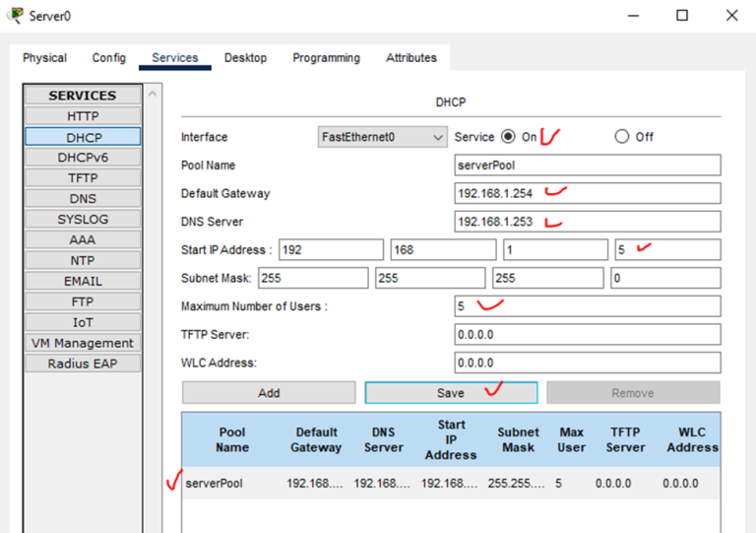Click the TFTP Server column header
This screenshot has width=756, height=533.
[x=625, y=439]
